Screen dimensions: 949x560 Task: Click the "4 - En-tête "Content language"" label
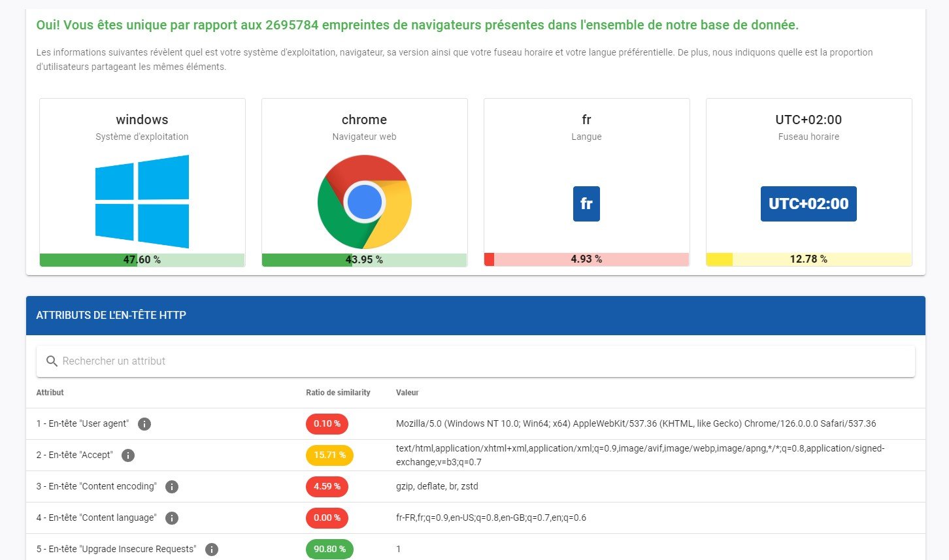tap(96, 518)
